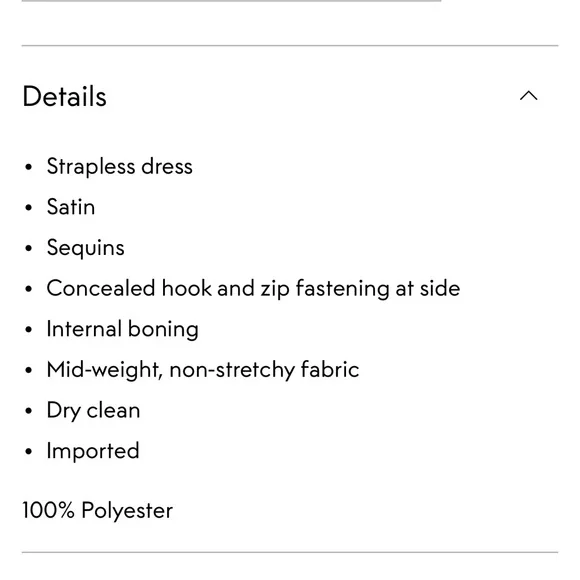Click the Satin list item
Screen dimensions: 580x580
71,206
